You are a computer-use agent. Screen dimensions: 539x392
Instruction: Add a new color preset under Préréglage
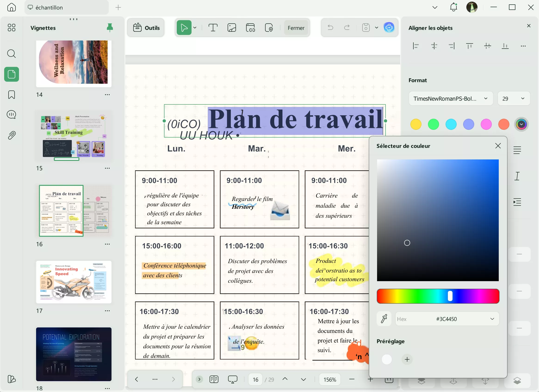[x=407, y=359]
